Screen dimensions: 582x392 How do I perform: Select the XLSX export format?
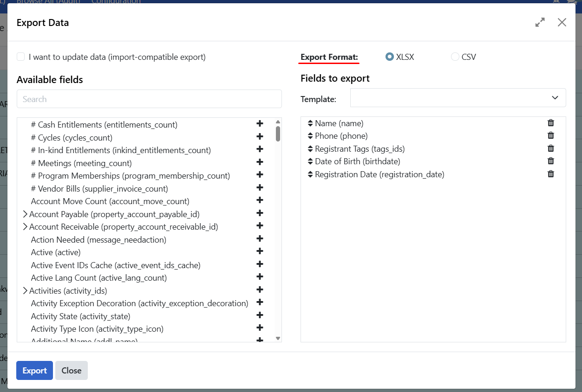pyautogui.click(x=388, y=56)
